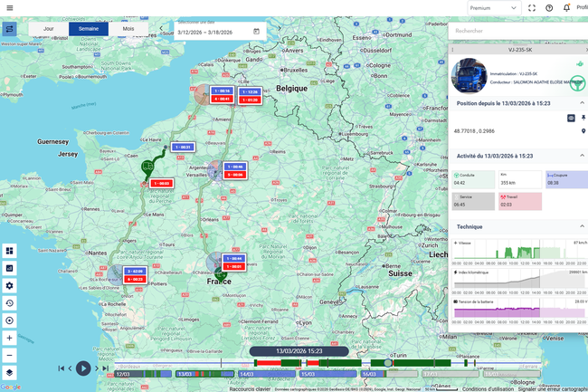Jump to start of playback

tap(62, 368)
